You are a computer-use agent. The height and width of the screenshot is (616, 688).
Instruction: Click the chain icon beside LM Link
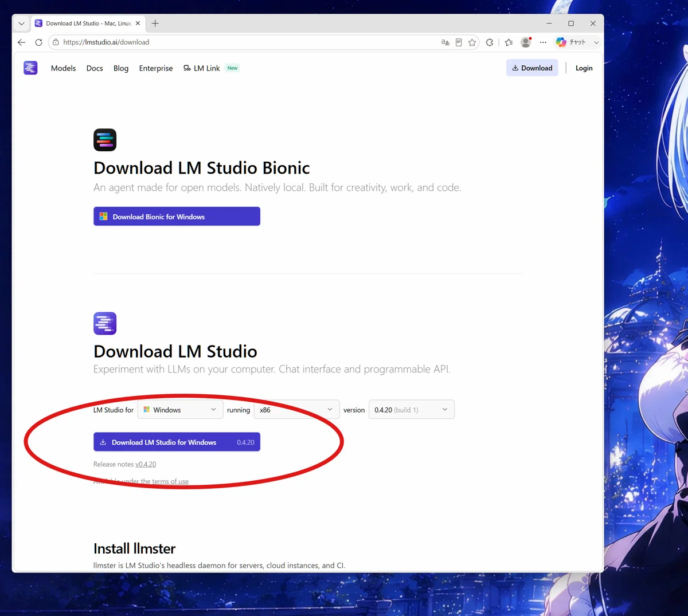[187, 68]
